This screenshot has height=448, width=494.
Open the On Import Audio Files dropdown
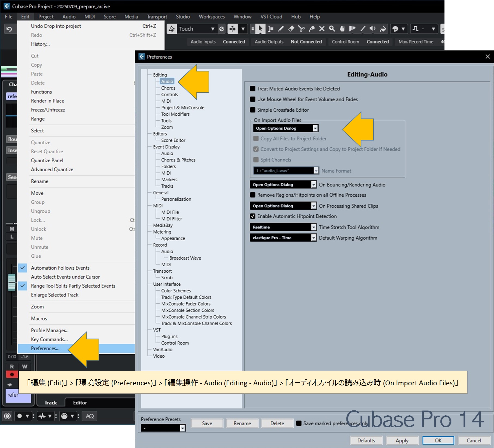(286, 128)
